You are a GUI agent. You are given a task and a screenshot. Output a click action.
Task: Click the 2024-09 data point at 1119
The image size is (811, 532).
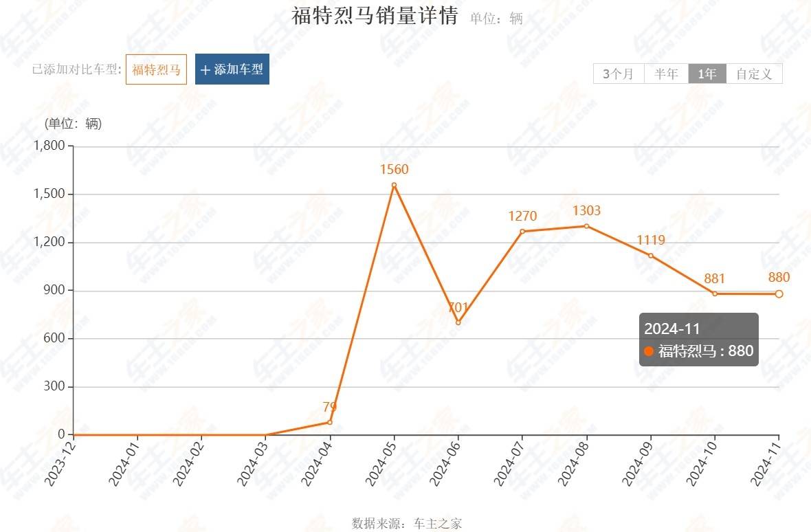click(651, 256)
